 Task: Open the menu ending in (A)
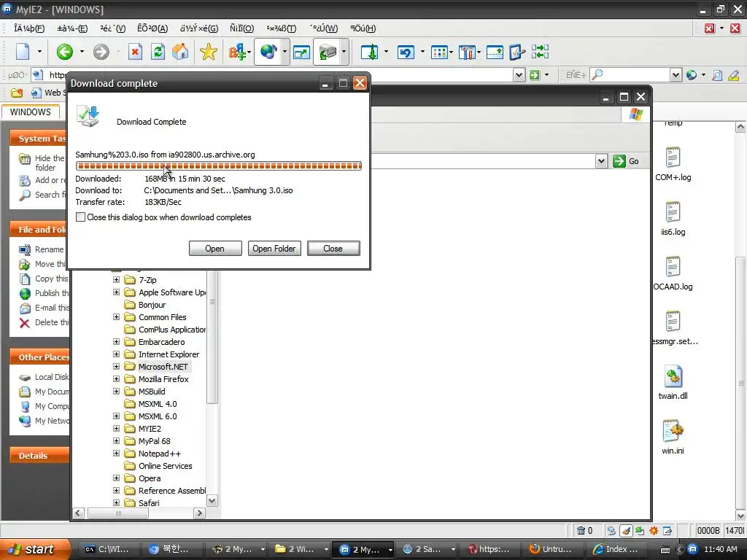click(152, 28)
